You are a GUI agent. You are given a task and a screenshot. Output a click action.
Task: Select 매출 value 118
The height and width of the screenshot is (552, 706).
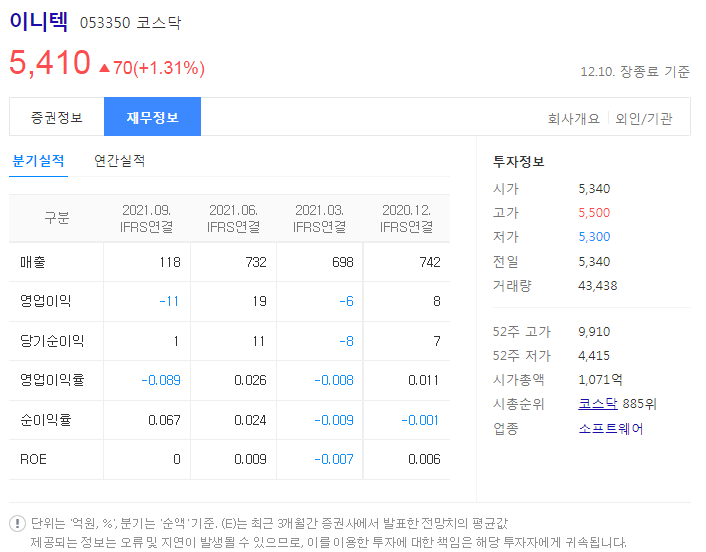pyautogui.click(x=170, y=262)
